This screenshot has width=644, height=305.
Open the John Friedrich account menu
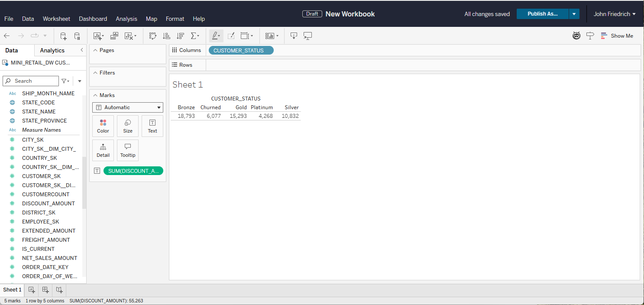tap(614, 14)
